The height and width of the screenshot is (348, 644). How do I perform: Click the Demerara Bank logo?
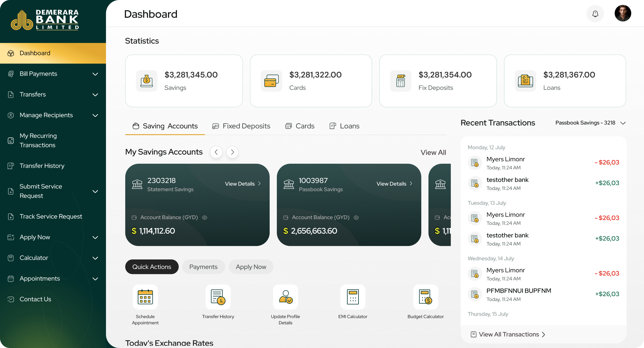click(x=45, y=20)
